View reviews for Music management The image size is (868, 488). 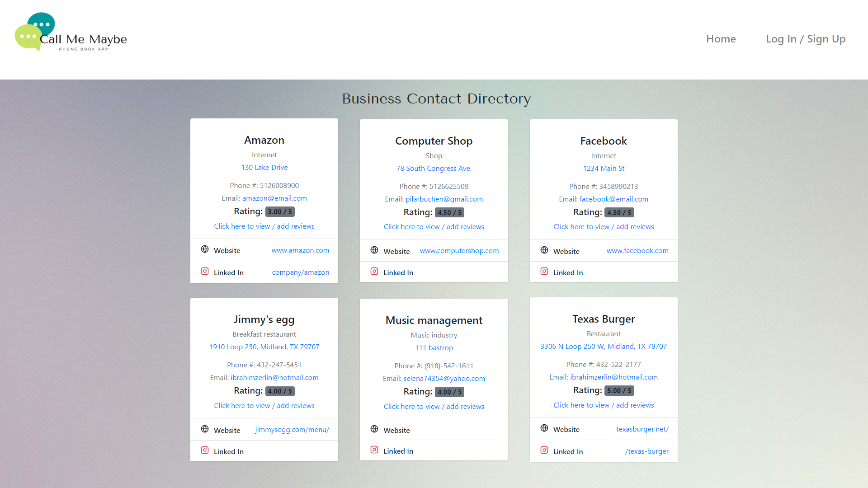coord(434,407)
